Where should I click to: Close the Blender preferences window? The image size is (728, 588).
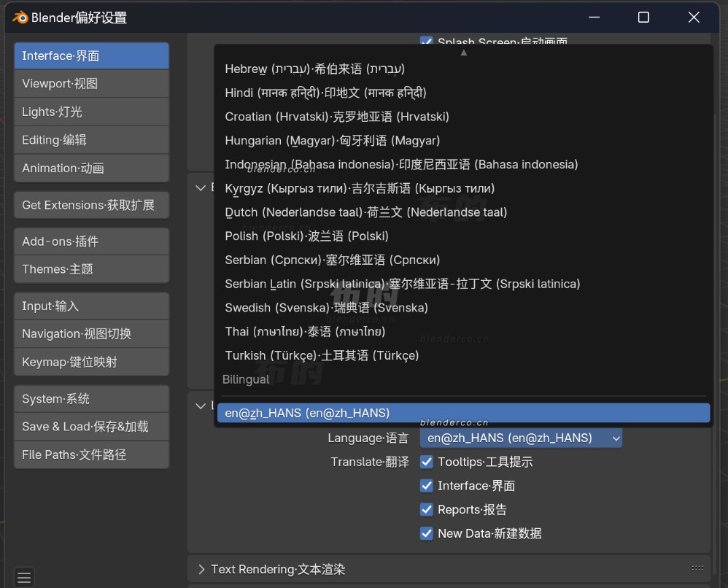[x=694, y=18]
